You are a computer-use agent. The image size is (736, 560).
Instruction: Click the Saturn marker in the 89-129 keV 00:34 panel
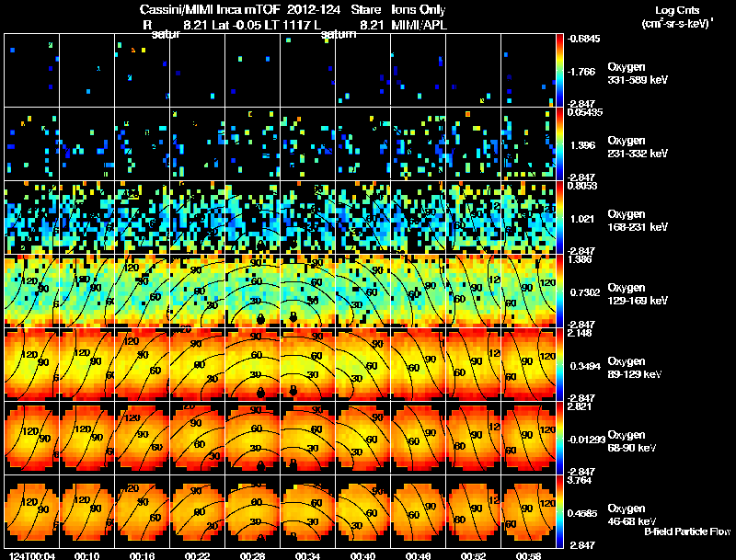click(293, 390)
